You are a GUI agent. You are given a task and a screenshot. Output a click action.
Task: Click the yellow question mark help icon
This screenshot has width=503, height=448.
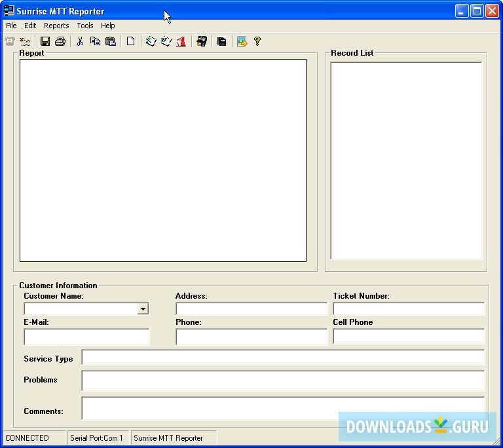(x=257, y=41)
